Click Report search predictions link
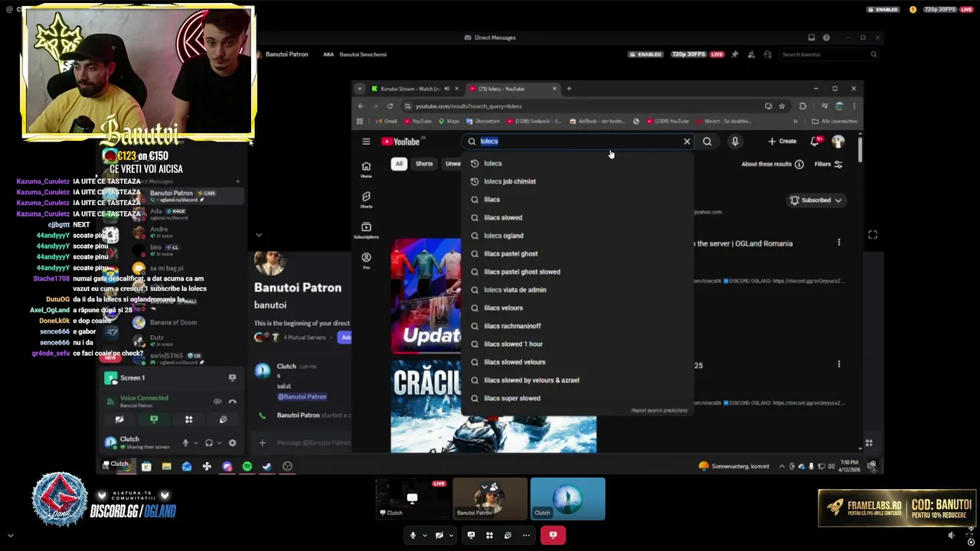 point(659,410)
